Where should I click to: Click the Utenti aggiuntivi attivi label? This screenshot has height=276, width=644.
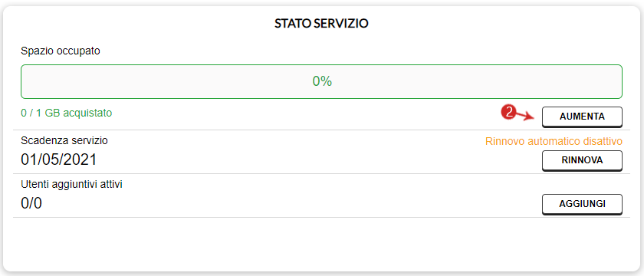coord(71,184)
